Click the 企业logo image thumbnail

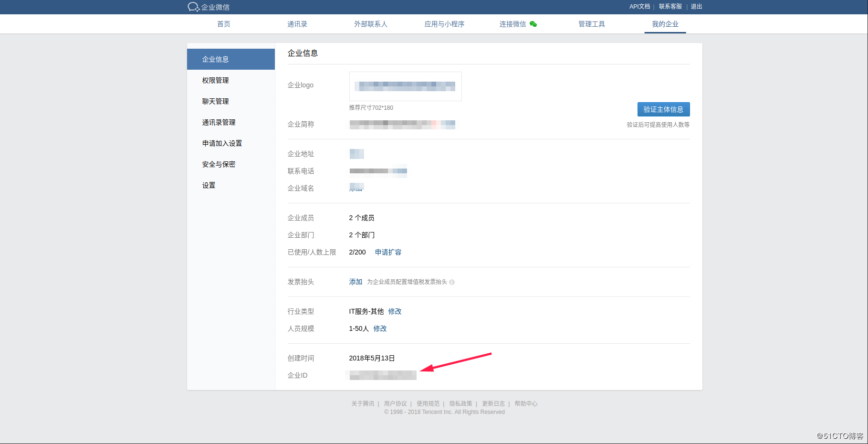coord(406,86)
